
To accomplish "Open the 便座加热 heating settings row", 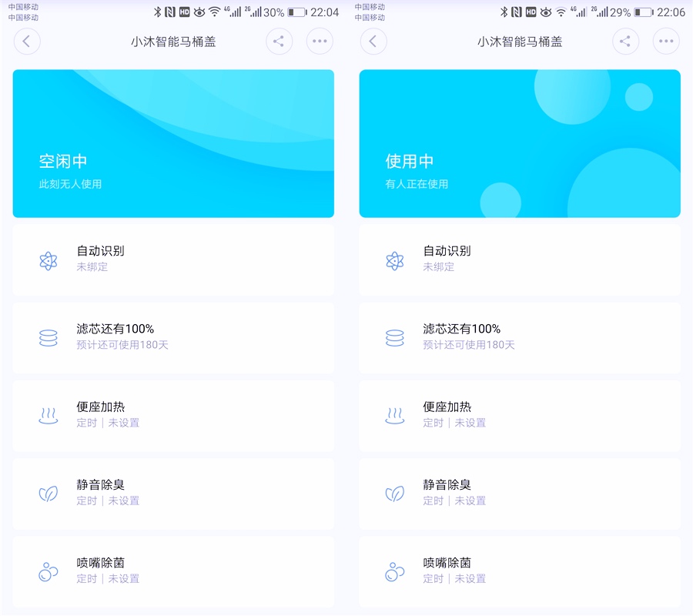I will point(172,416).
